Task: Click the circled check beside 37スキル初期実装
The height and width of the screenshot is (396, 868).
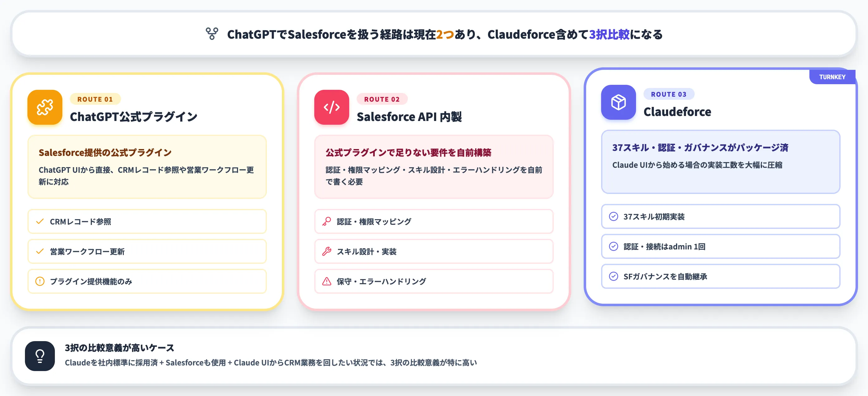Action: point(613,216)
